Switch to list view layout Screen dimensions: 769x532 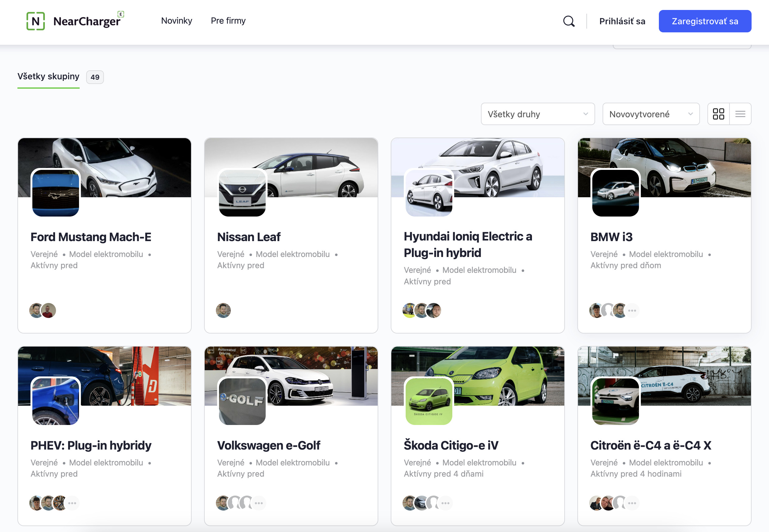740,114
